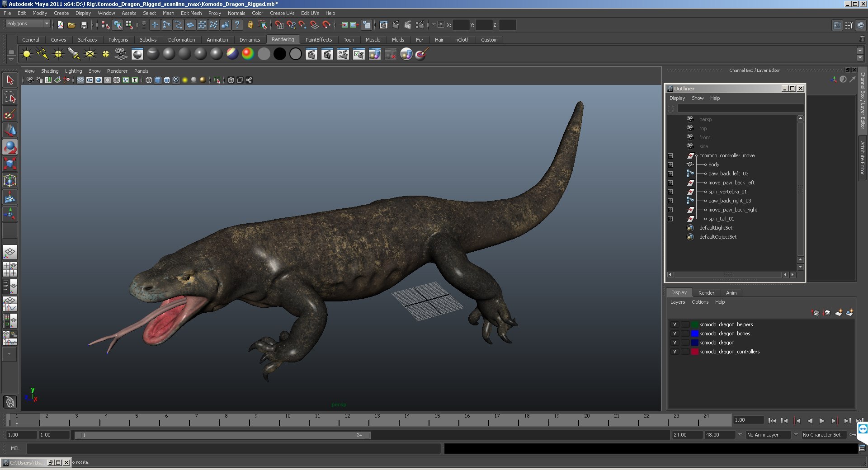Toggle visibility of komodo_dragon_helpers layer
This screenshot has width=868, height=470.
click(675, 324)
